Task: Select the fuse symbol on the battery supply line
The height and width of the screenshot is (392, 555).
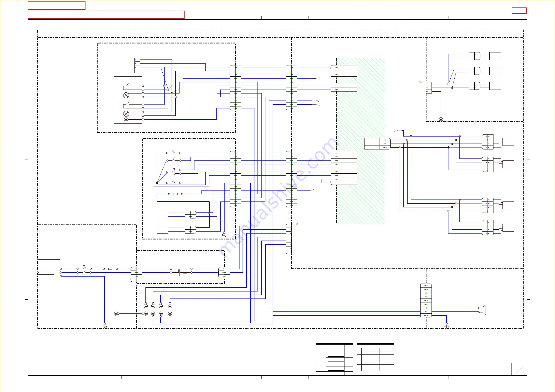Action: pos(110,269)
